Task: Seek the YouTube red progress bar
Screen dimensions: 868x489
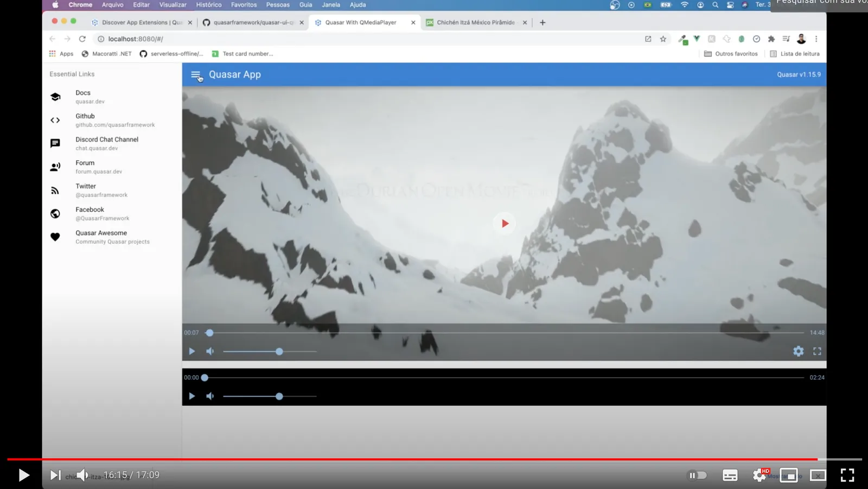Action: [434, 460]
